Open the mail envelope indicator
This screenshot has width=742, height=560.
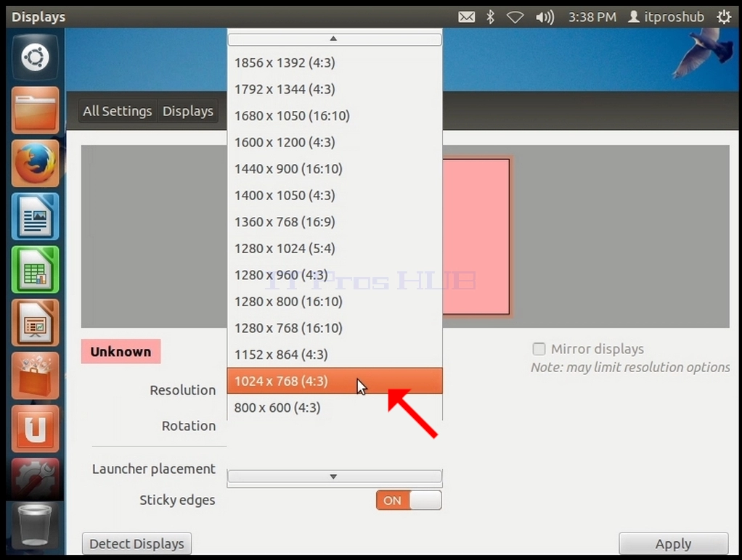(x=467, y=17)
